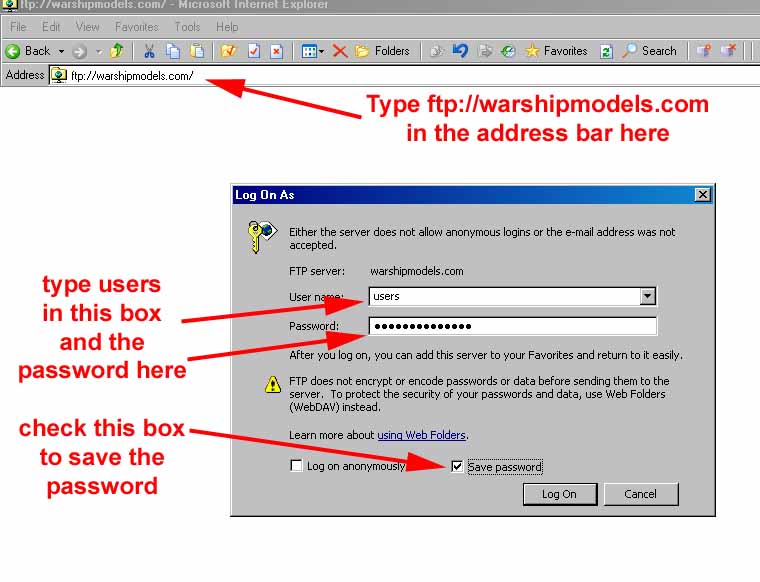The width and height of the screenshot is (760, 582).
Task: Click the blue Undo arrow icon
Action: [460, 51]
